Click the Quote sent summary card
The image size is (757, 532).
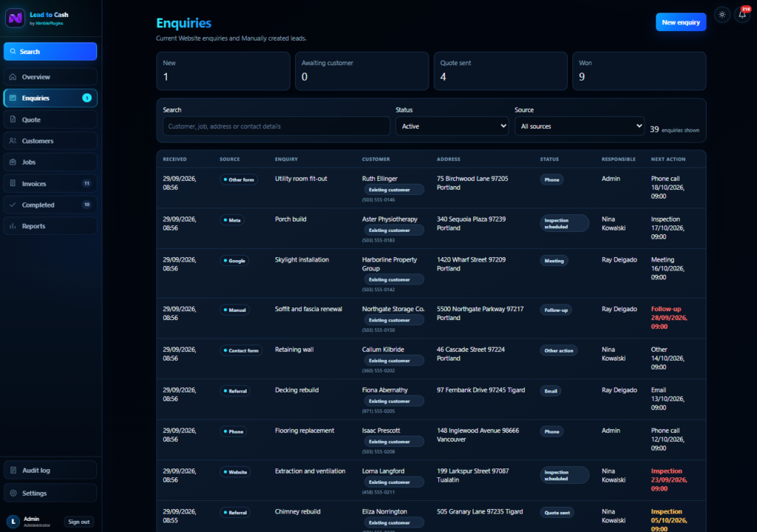coord(500,71)
